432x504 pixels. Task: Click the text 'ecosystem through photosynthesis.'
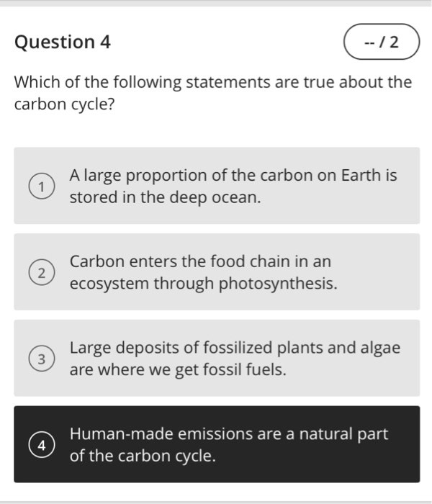click(x=204, y=284)
